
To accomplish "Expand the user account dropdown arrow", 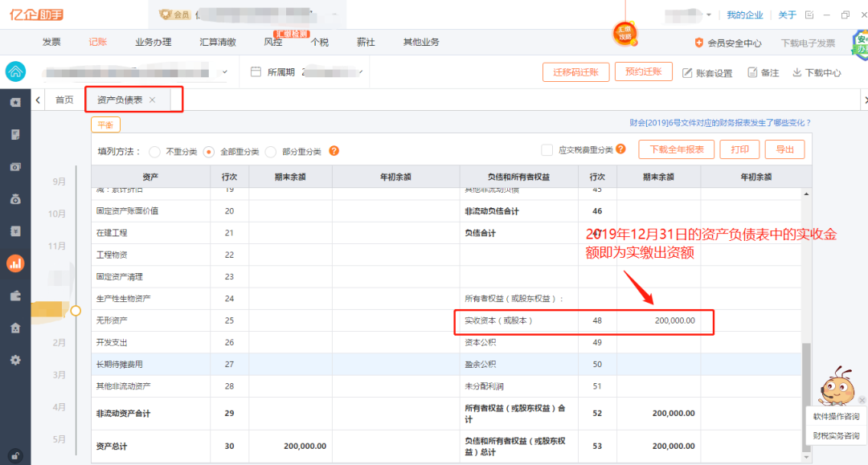I will 709,15.
